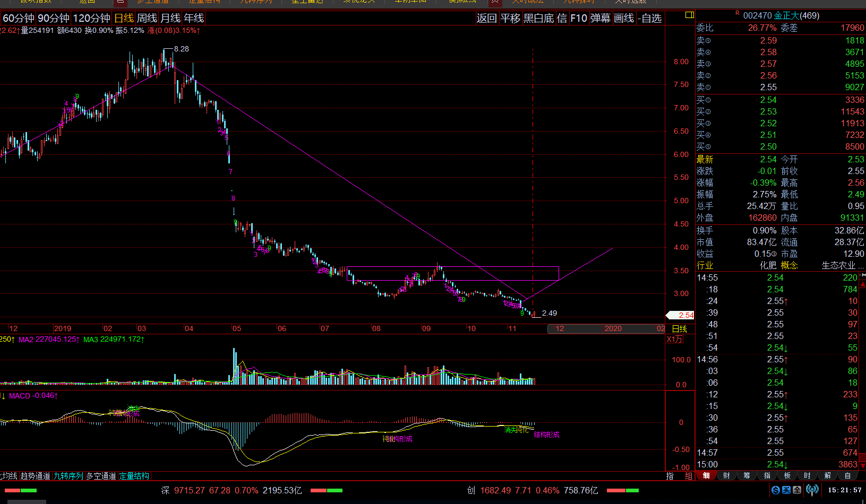Switch to 120分钟 chart period

click(x=92, y=18)
